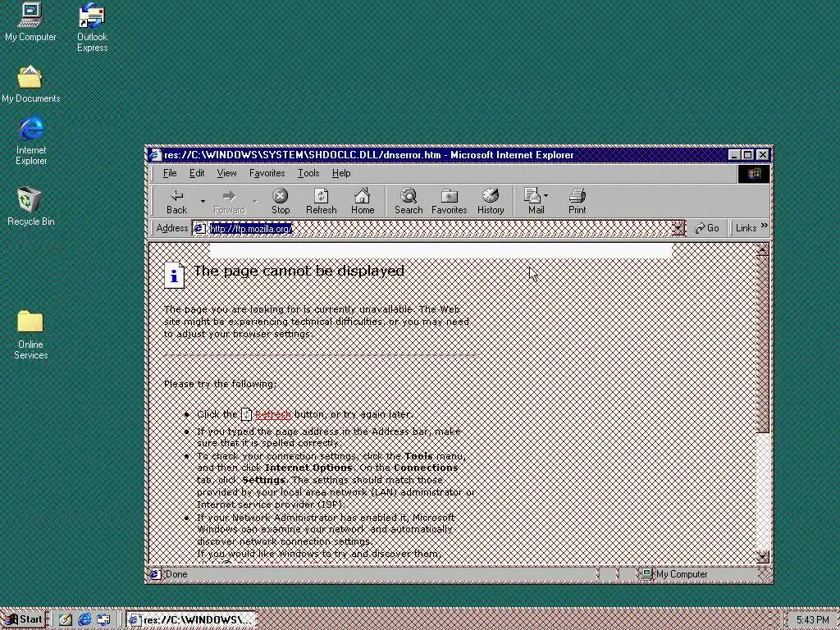Open the View menu
Screen dimensions: 840x630
(x=226, y=173)
